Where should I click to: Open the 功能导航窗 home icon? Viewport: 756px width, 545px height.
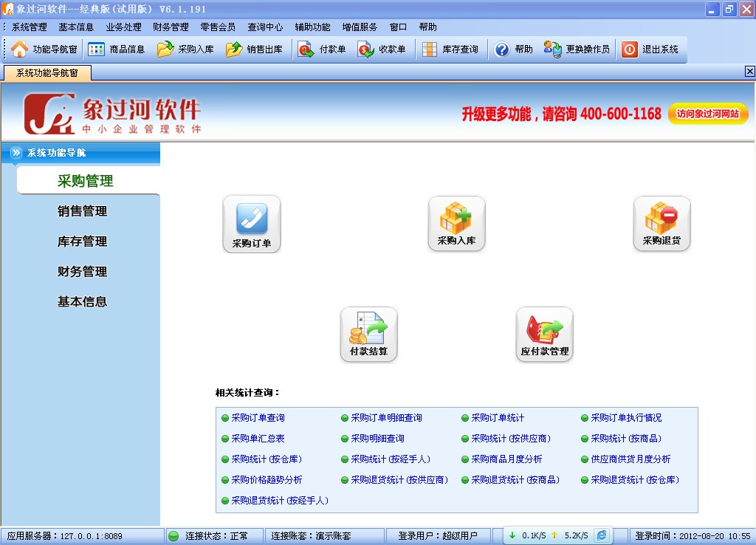coord(20,49)
